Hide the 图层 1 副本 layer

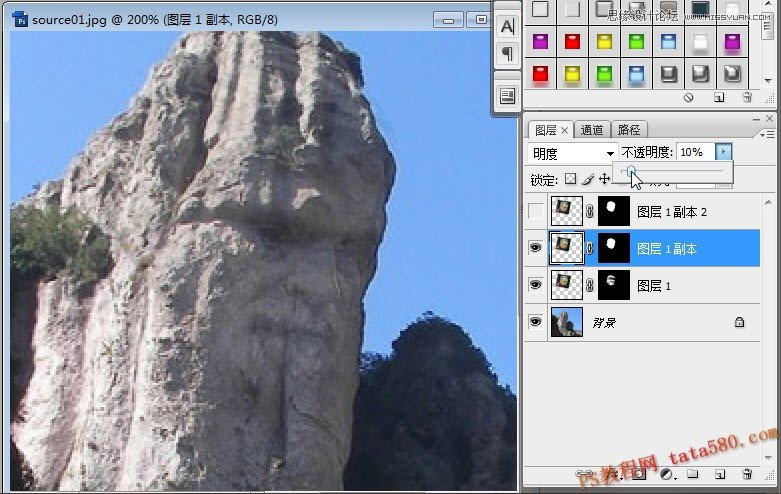(x=535, y=247)
